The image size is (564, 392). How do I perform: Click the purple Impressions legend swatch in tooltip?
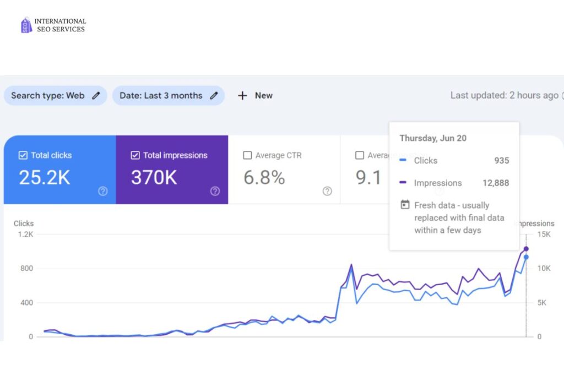[403, 183]
